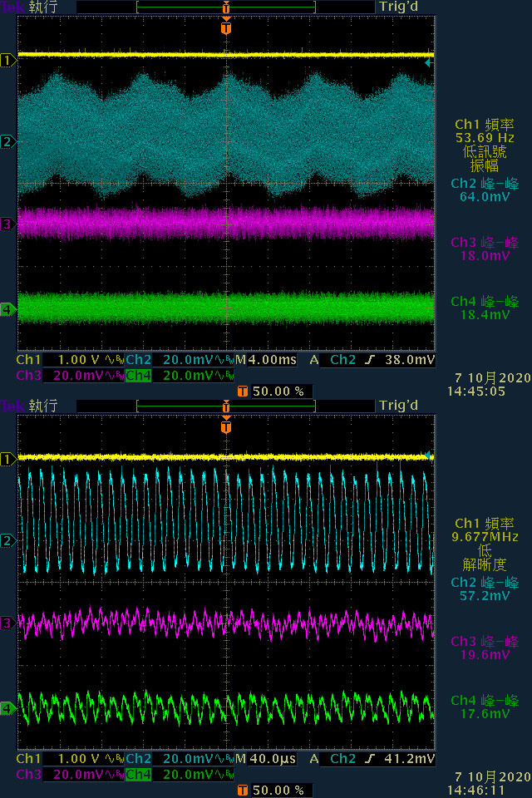Click the highlighted Ch4 label in the 14:46:11 capture
The width and height of the screenshot is (532, 798).
coord(138,775)
